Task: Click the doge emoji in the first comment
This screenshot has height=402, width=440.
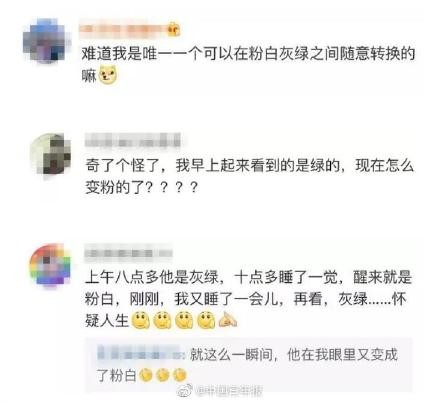Action: (108, 75)
